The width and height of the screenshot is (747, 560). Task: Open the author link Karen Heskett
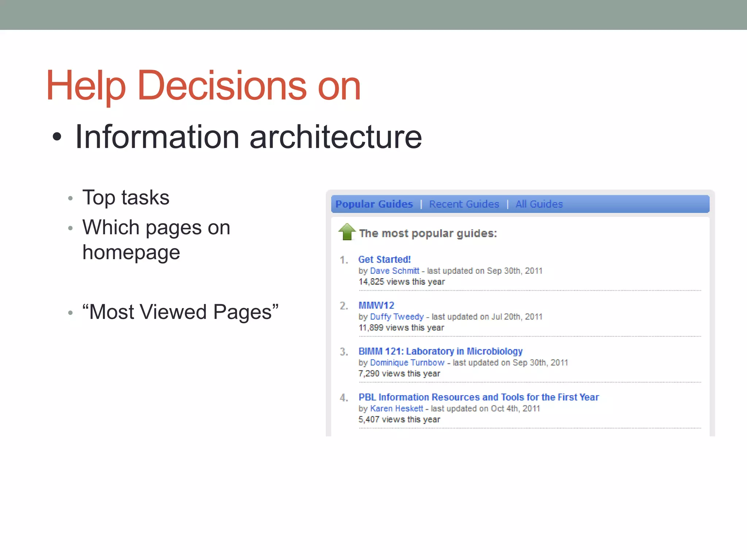396,409
